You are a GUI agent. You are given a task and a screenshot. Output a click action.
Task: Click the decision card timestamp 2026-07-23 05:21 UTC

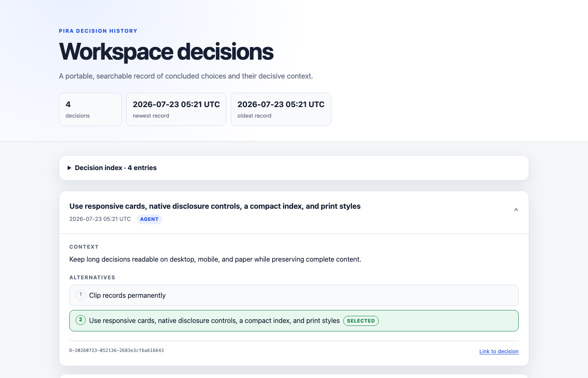click(x=100, y=219)
